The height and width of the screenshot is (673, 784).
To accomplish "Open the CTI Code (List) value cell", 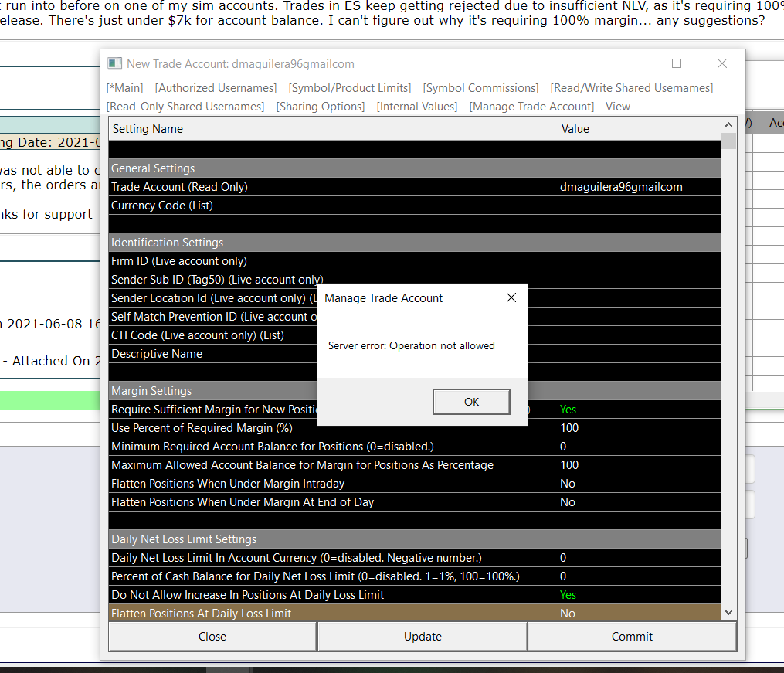I will coord(640,335).
